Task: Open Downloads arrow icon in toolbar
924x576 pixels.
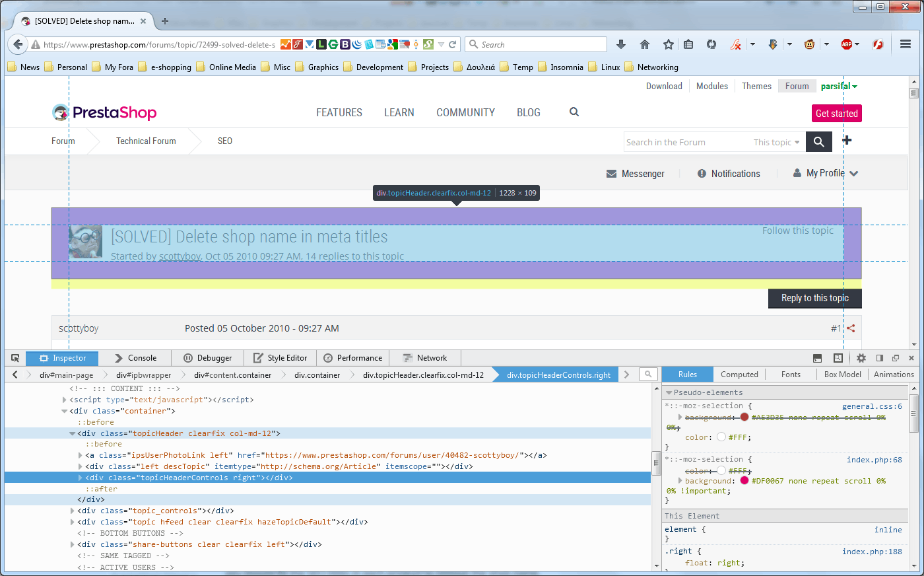Action: coord(621,44)
